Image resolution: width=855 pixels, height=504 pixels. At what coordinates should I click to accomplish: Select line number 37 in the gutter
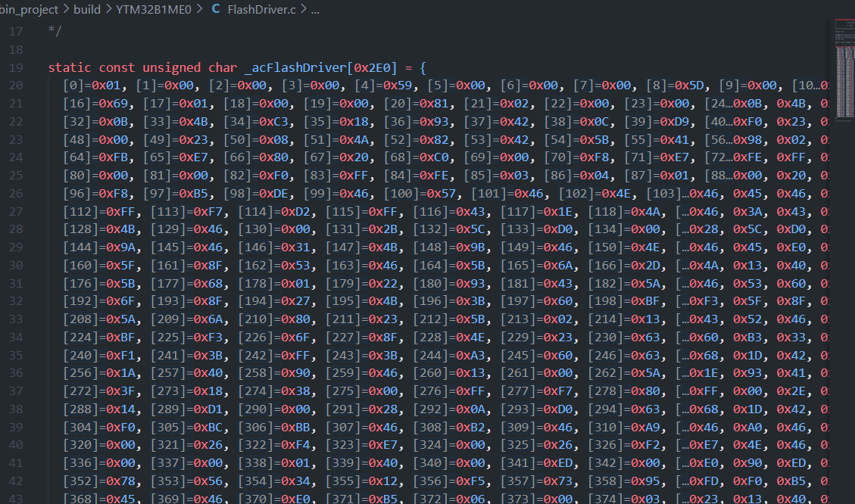coord(16,390)
